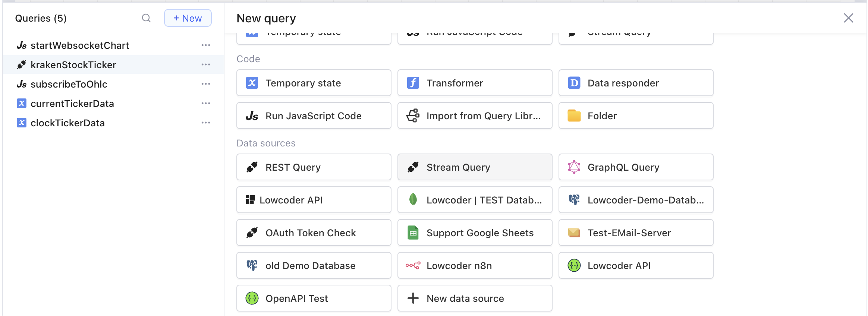This screenshot has height=316, width=868.
Task: Choose the Temporary state option
Action: click(314, 83)
